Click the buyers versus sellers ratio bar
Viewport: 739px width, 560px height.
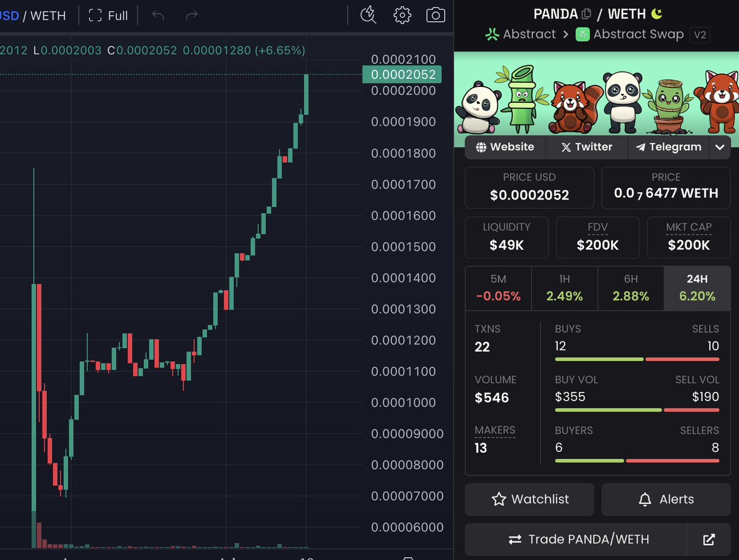637,461
